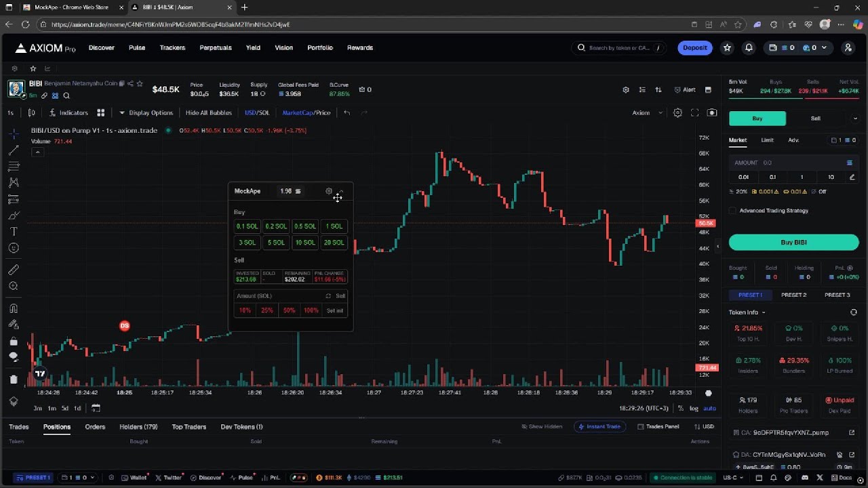The image size is (868, 488).
Task: Open MockApe widget settings gear
Action: (329, 191)
